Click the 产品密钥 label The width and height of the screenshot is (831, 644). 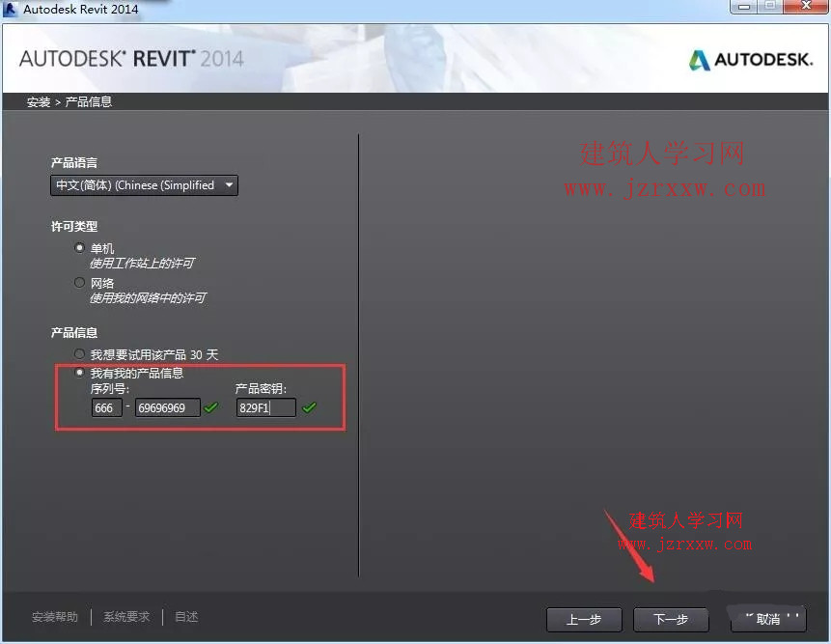click(261, 389)
